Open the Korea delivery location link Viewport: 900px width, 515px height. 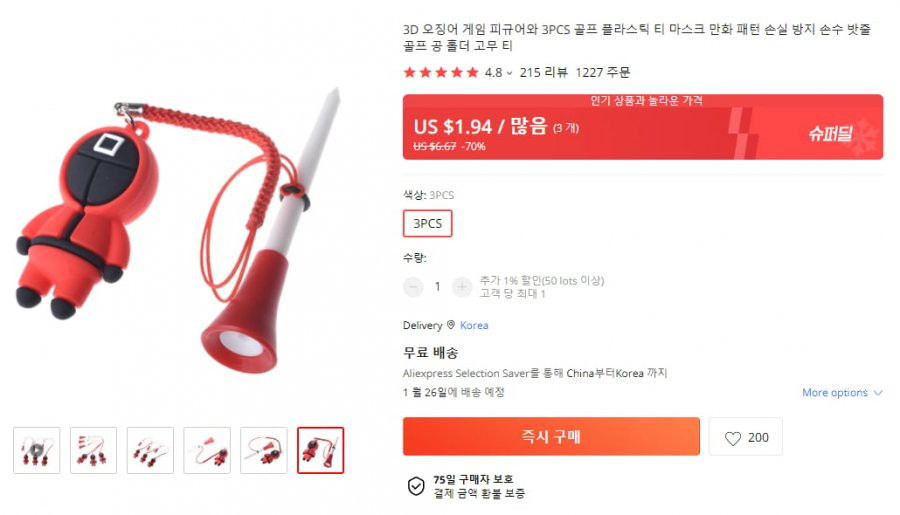pos(474,325)
